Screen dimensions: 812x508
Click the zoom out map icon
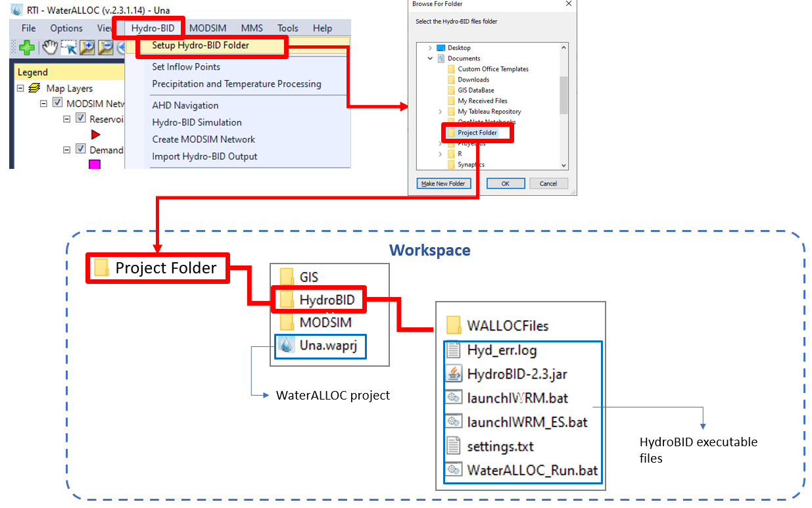click(106, 47)
